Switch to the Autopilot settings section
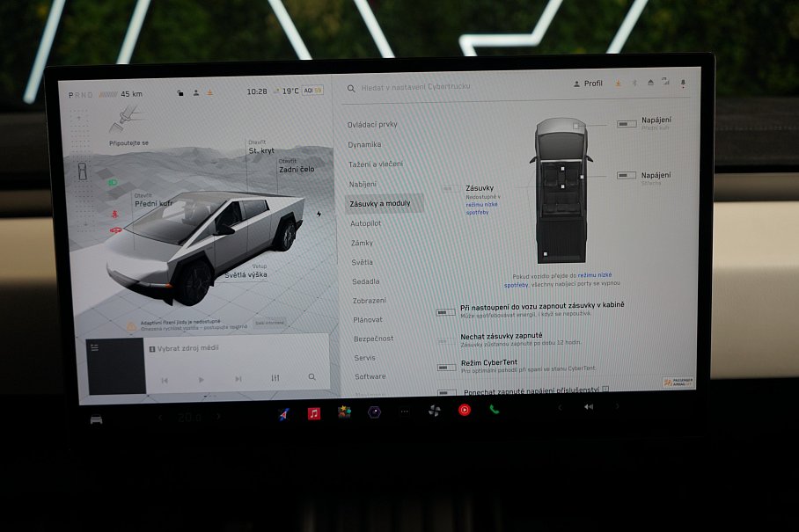 point(367,223)
